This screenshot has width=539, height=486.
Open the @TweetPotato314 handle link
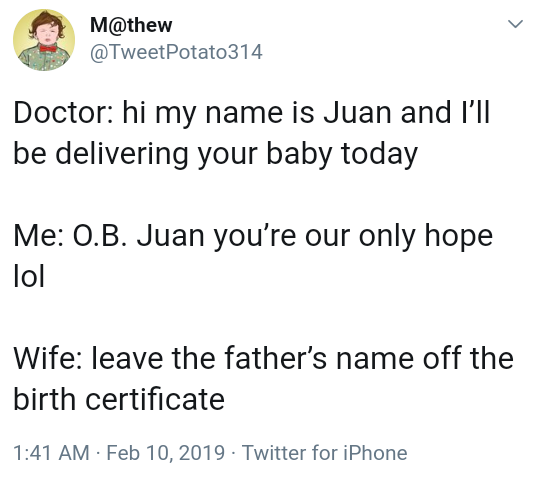tap(176, 52)
